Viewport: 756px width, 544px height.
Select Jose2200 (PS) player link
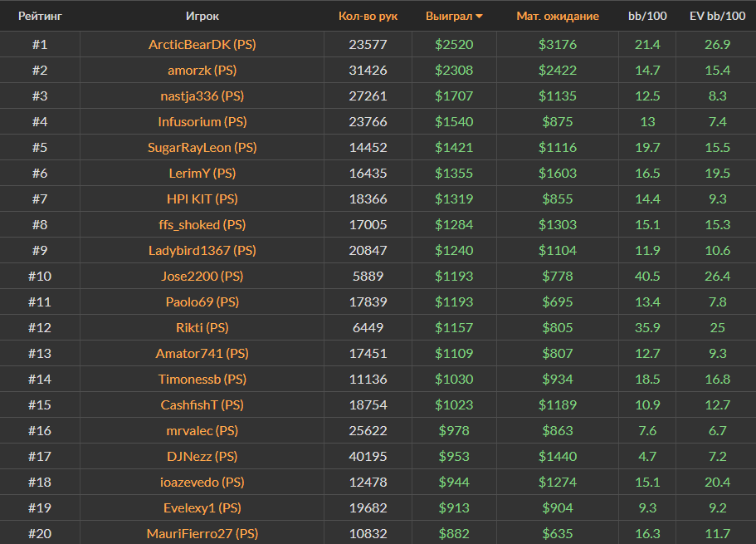coord(202,276)
